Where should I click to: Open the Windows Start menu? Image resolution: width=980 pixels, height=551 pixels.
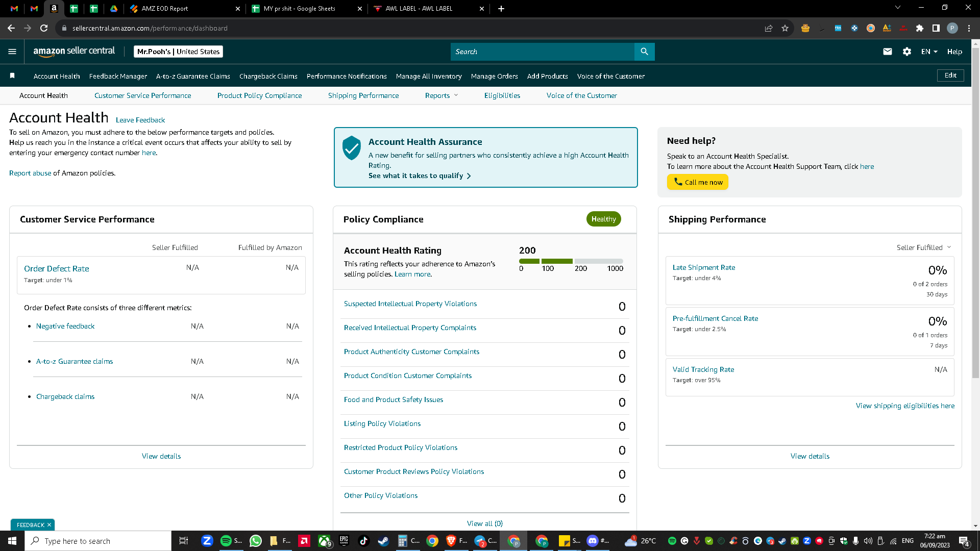click(x=12, y=541)
